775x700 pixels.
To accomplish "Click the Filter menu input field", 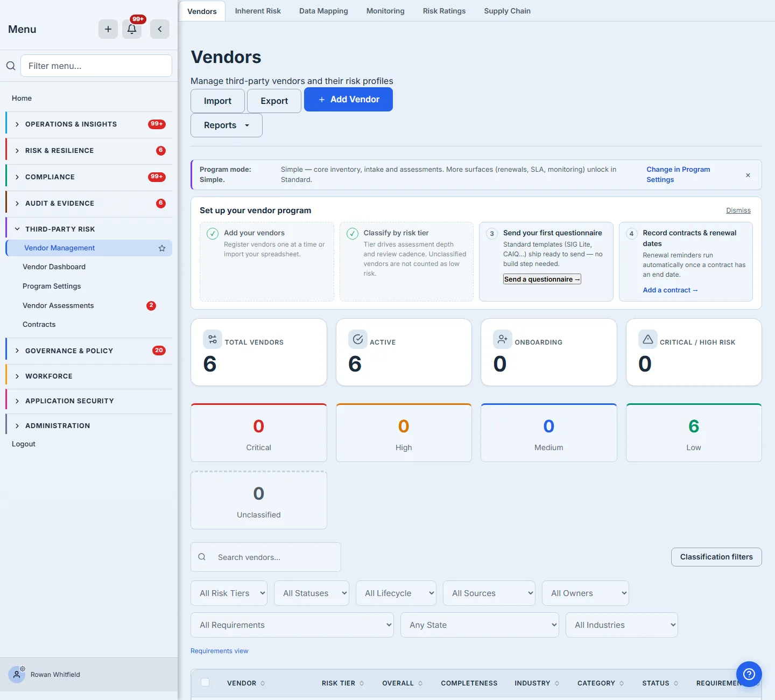I will coord(96,66).
